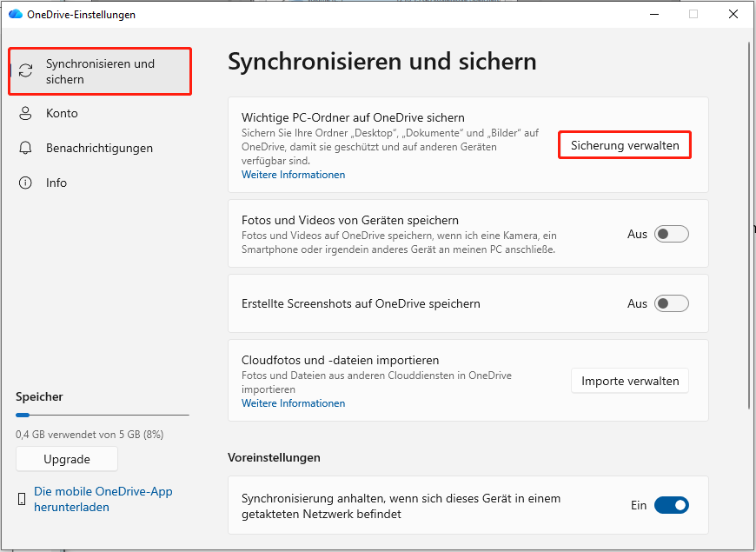This screenshot has height=552, width=756.
Task: Disable pausing sync on metered networks
Action: point(671,505)
